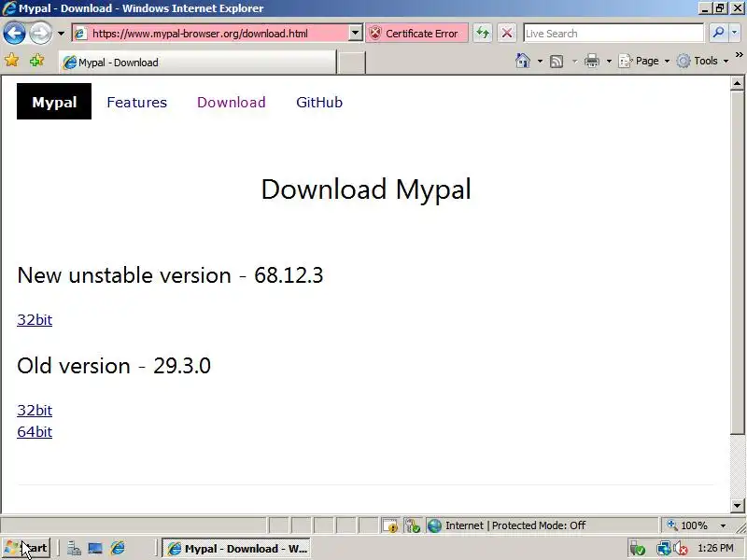This screenshot has height=560, width=747.
Task: Download 32bit unstable version 68.12.3
Action: pos(35,319)
